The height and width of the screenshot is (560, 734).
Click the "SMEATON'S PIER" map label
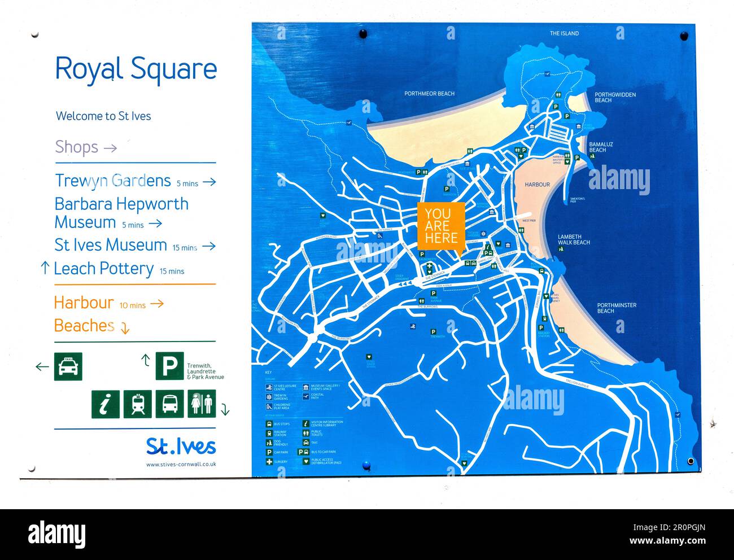pos(578,199)
